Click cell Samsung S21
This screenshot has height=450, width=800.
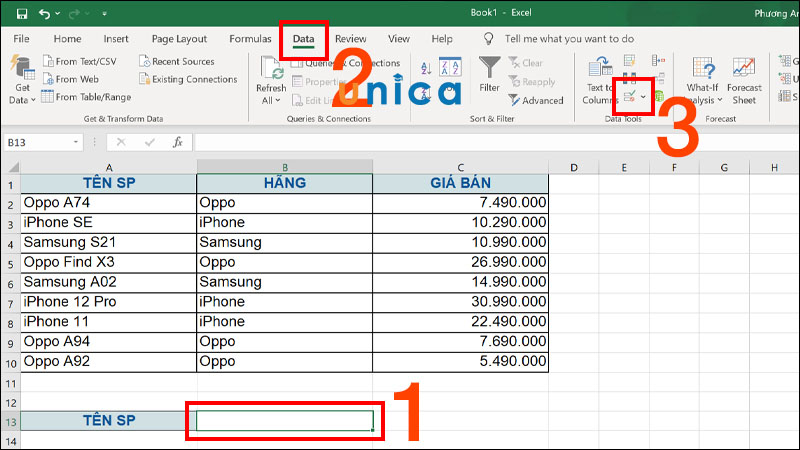109,243
